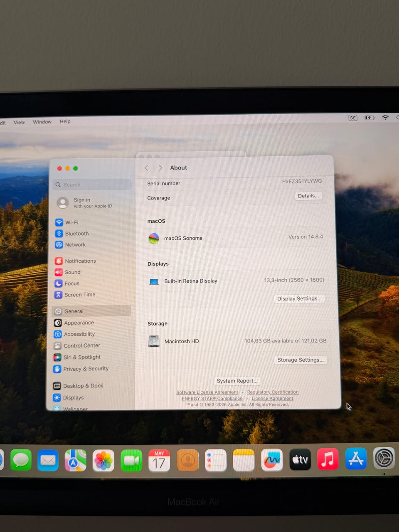Viewport: 399px width, 532px height.
Task: Select Sound in the sidebar
Action: (x=67, y=272)
